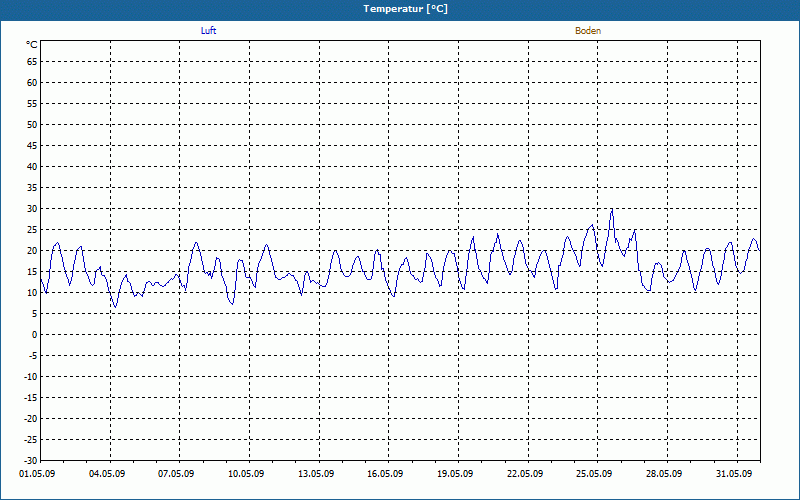Click the 65 y-axis value
This screenshot has height=500, width=800.
point(32,62)
